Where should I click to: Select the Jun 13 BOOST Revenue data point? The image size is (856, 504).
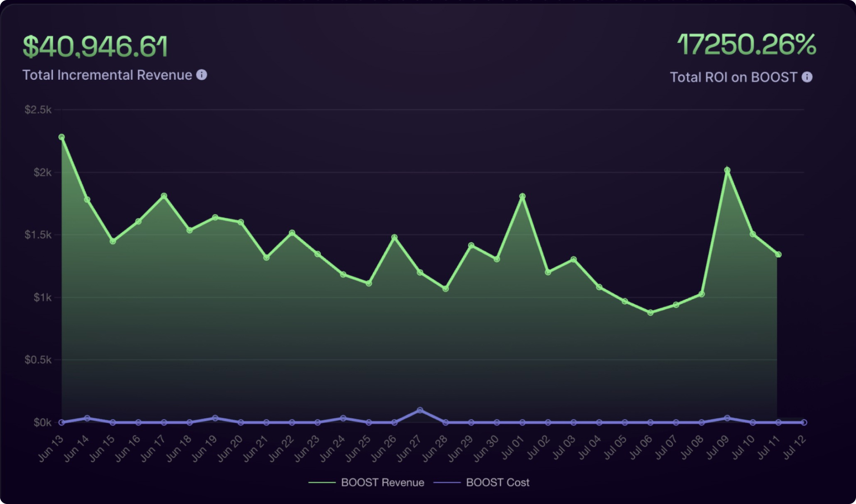pos(62,137)
